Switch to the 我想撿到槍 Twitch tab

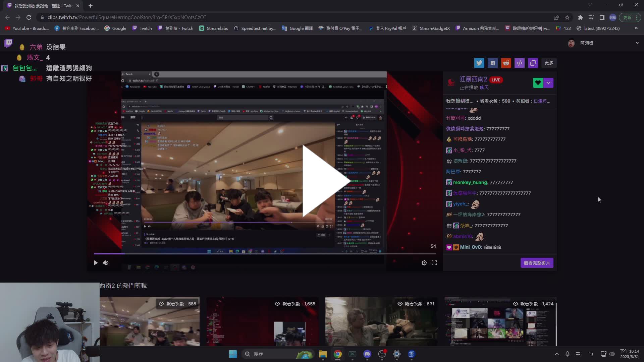40,6
